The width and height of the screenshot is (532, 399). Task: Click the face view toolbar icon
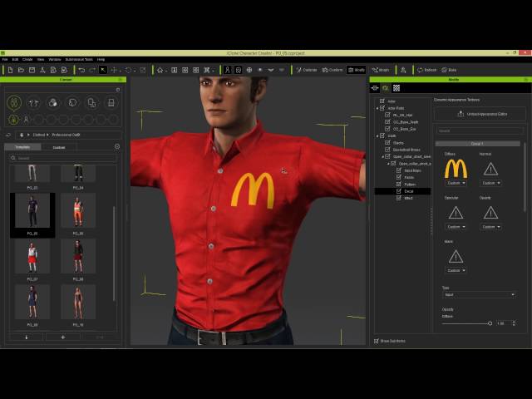click(x=239, y=70)
